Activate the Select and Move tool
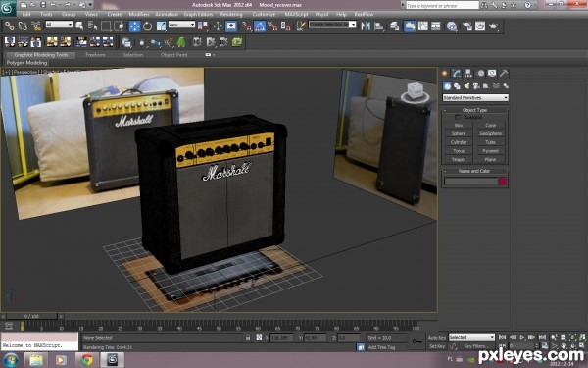588x368 pixels. click(134, 26)
